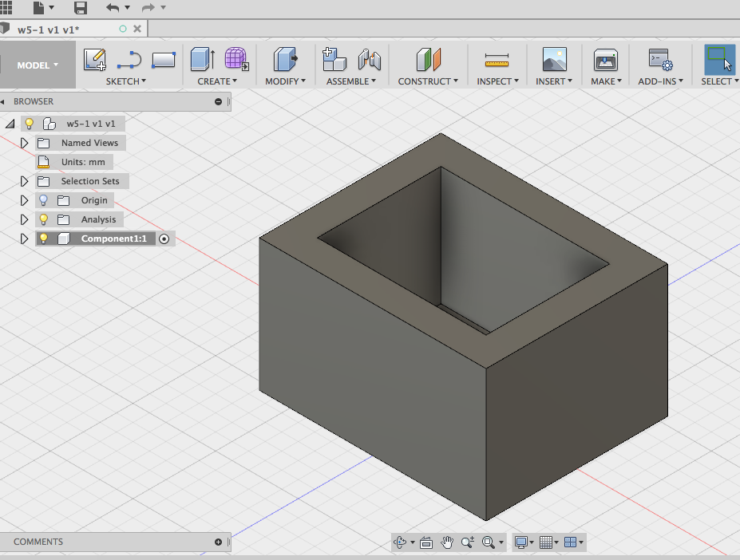Click the Insert image icon
This screenshot has height=560, width=740.
[x=555, y=60]
